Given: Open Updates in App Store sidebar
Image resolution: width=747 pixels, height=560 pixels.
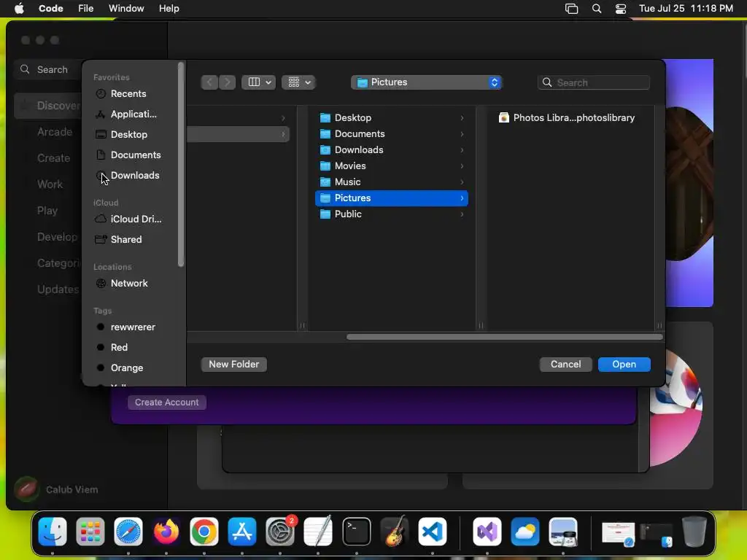Looking at the screenshot, I should pyautogui.click(x=58, y=289).
